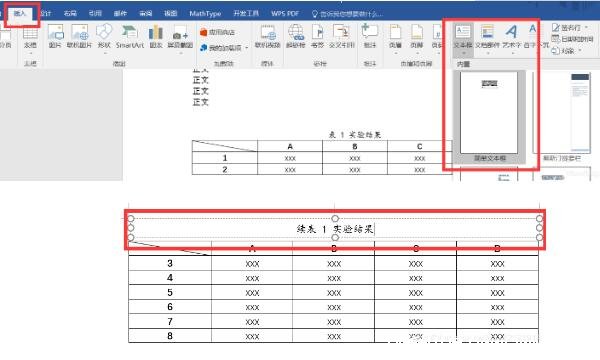Open the WPS PDF tab
Screen dimensions: 600x360
point(285,13)
